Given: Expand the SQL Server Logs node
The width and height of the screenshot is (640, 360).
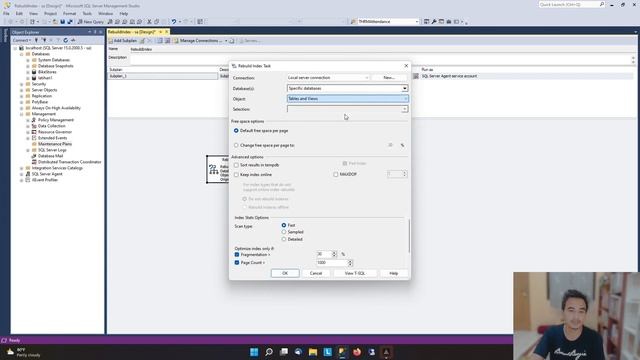Looking at the screenshot, I should coord(28,150).
